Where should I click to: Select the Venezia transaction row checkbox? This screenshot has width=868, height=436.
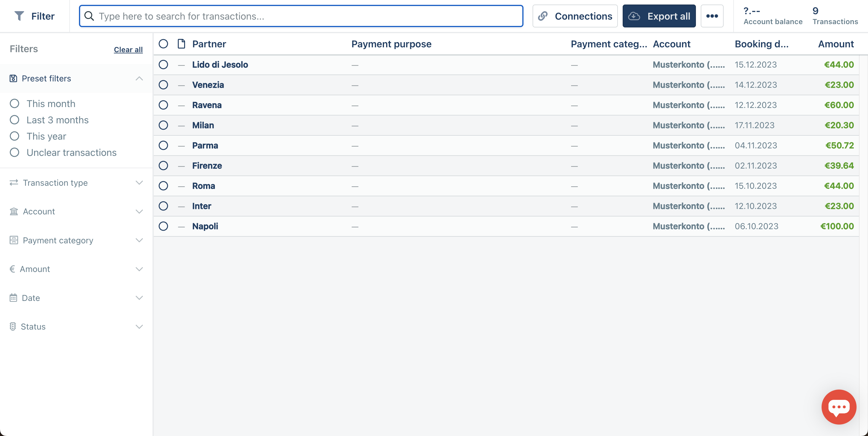point(163,85)
